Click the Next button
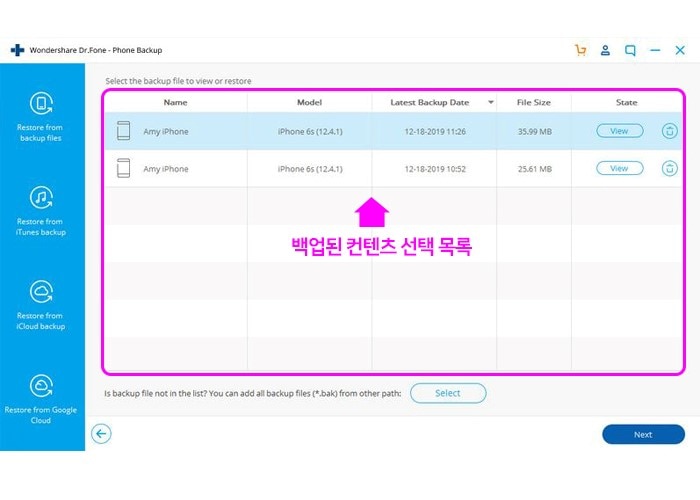This screenshot has width=700, height=500. (643, 434)
